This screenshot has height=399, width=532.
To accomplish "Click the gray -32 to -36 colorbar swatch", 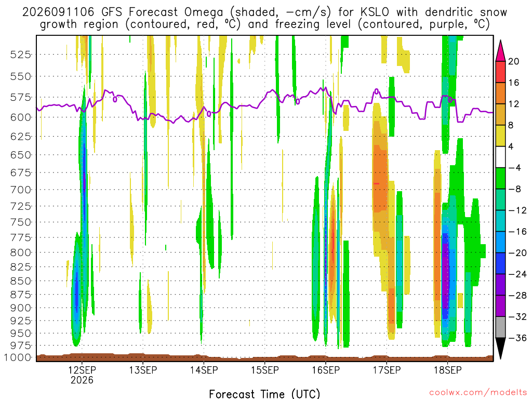I will [x=500, y=327].
